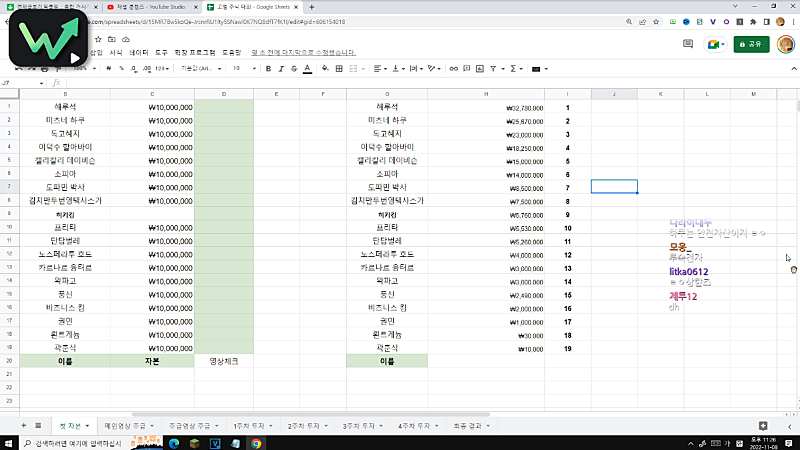
Task: Open the font family dropdown
Action: (x=200, y=68)
